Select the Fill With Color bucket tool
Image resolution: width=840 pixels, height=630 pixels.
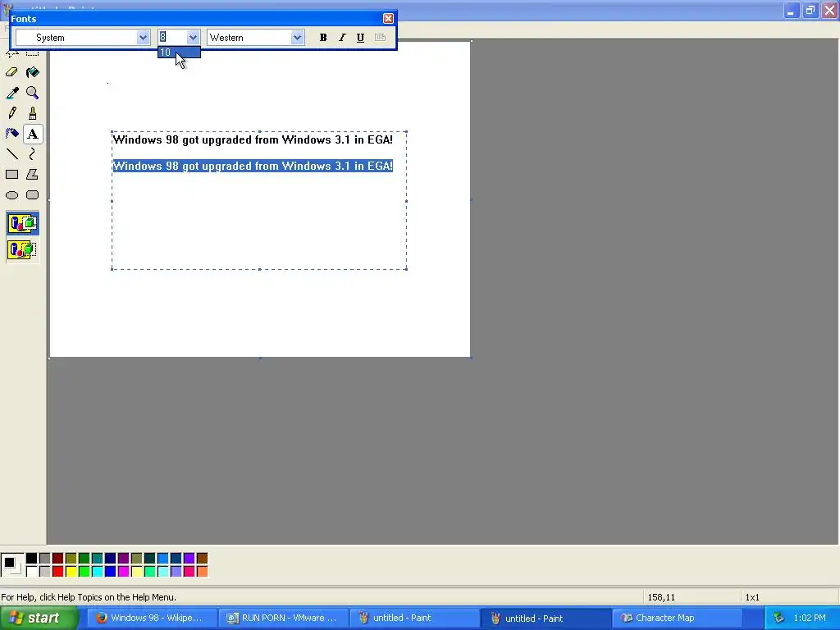[x=32, y=72]
